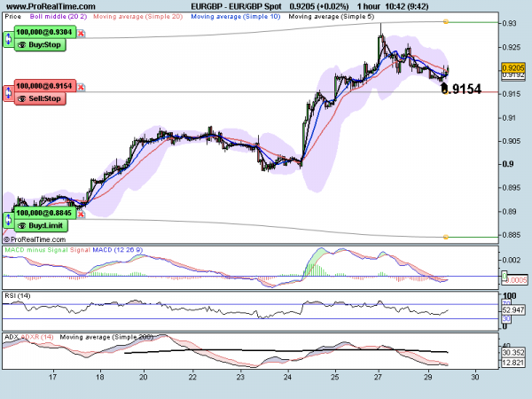The image size is (532, 399).
Task: Click the EURGBP - EUR/GBP Spot title
Action: pyautogui.click(x=236, y=6)
